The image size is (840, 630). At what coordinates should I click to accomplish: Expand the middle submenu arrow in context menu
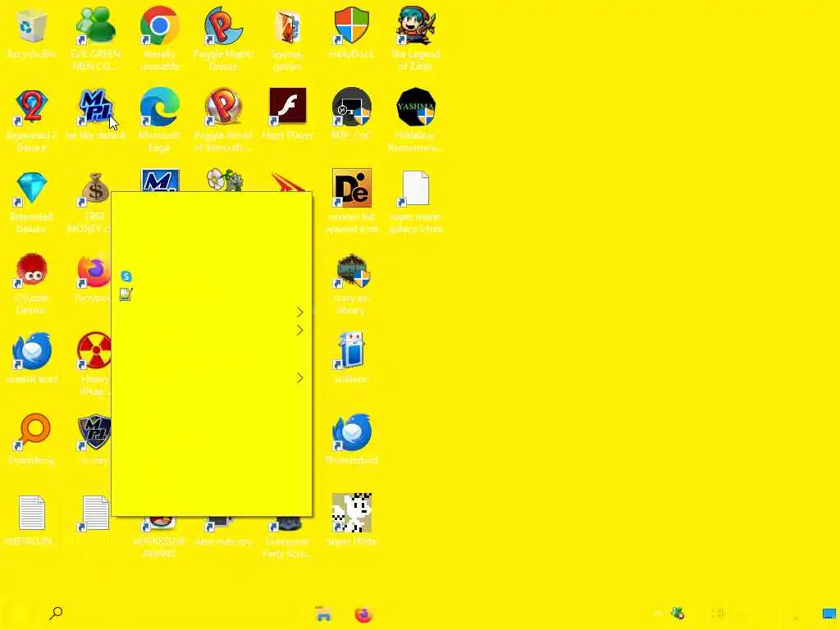pyautogui.click(x=300, y=331)
